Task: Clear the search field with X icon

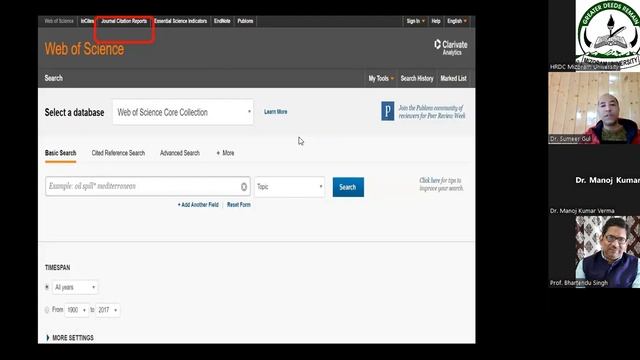Action: [244, 187]
